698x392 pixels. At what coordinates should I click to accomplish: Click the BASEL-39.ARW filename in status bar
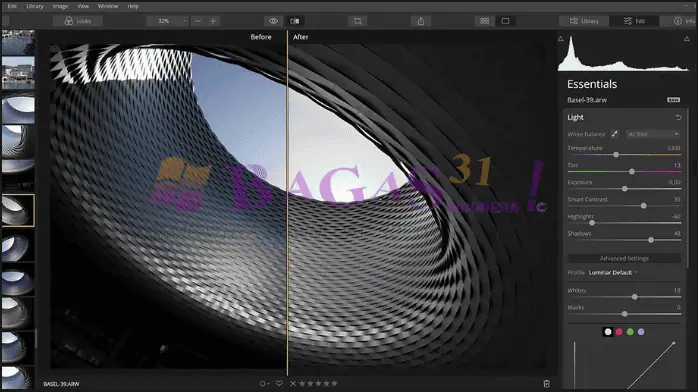(x=61, y=384)
